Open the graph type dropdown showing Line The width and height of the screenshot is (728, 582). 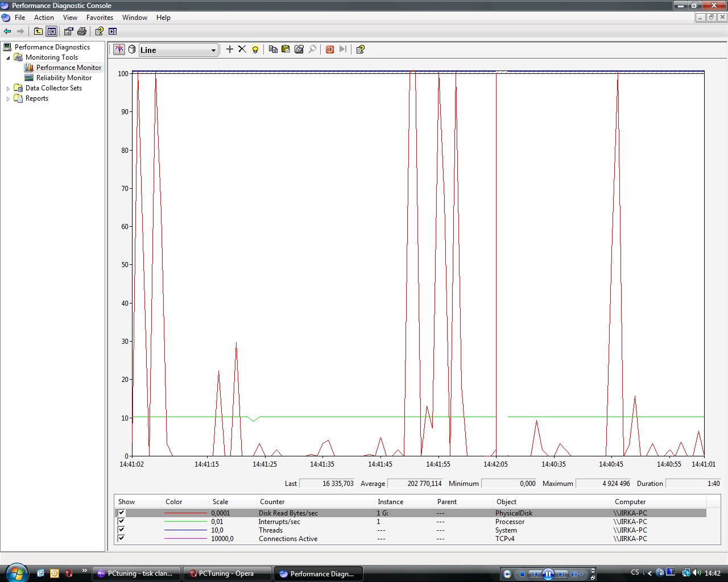click(x=179, y=50)
